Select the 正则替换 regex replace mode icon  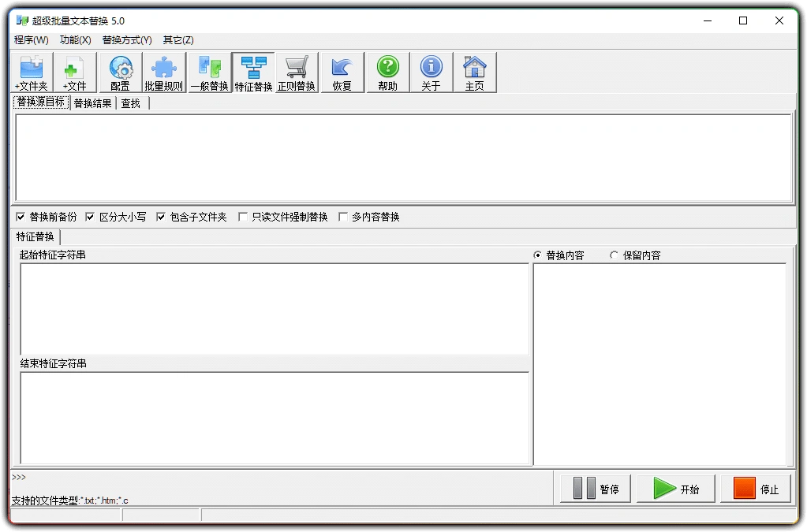(296, 72)
